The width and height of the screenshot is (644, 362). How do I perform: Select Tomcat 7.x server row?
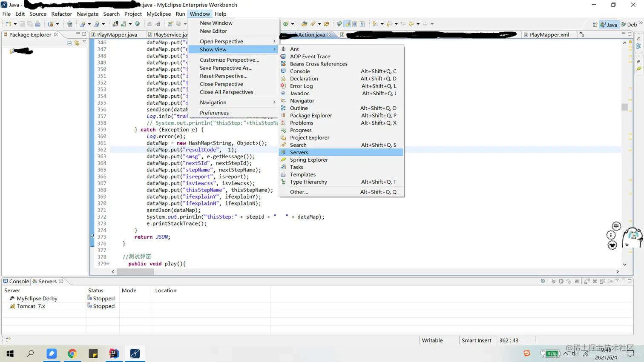tap(136, 306)
